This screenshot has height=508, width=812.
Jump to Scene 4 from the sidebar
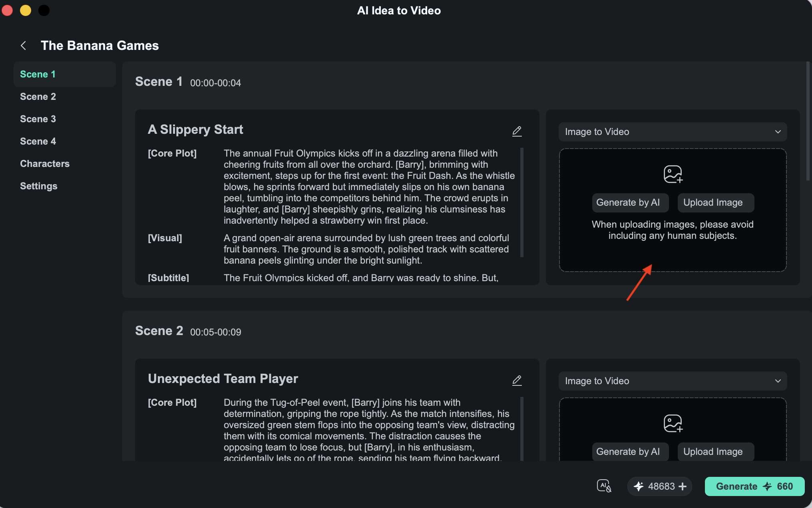(x=38, y=141)
